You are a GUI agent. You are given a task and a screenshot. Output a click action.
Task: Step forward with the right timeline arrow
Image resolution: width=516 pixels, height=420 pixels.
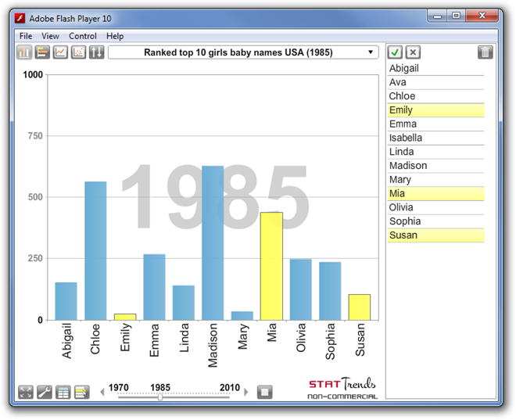click(x=245, y=392)
